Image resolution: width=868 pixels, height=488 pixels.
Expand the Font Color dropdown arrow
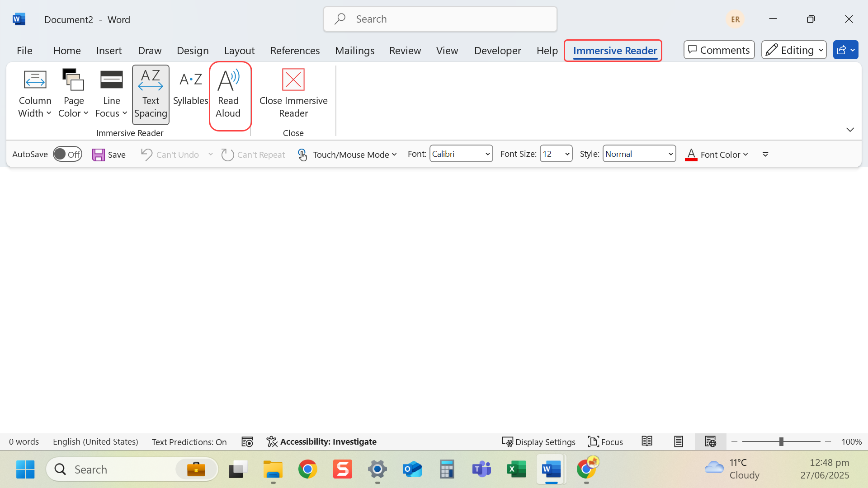click(x=745, y=155)
